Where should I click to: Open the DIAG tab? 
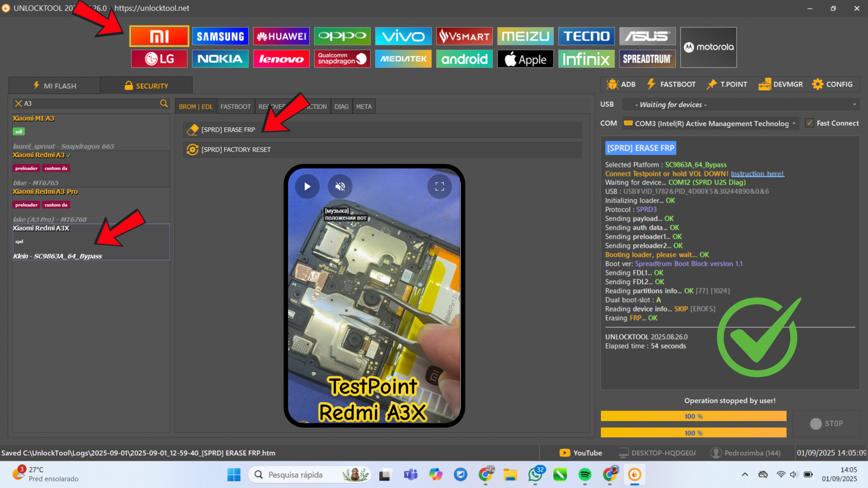coord(341,106)
